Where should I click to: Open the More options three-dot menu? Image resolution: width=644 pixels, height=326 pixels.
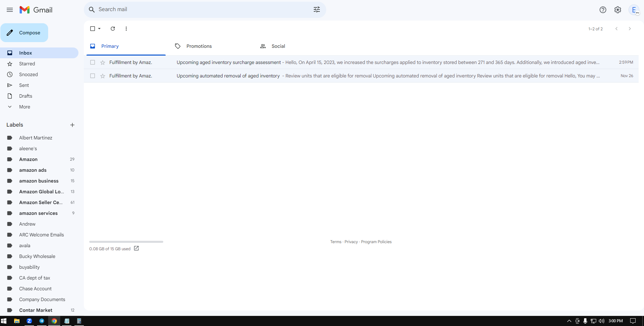126,29
